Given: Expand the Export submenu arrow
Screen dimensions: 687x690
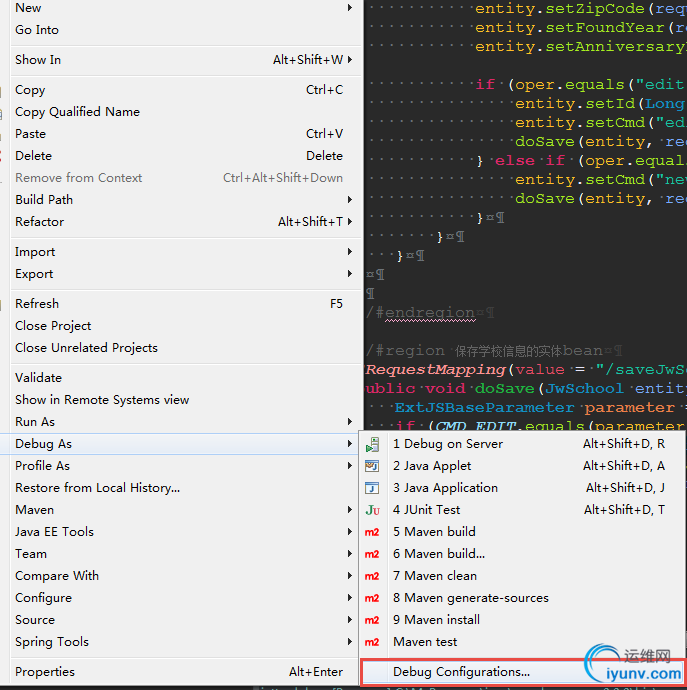Looking at the screenshot, I should [350, 274].
